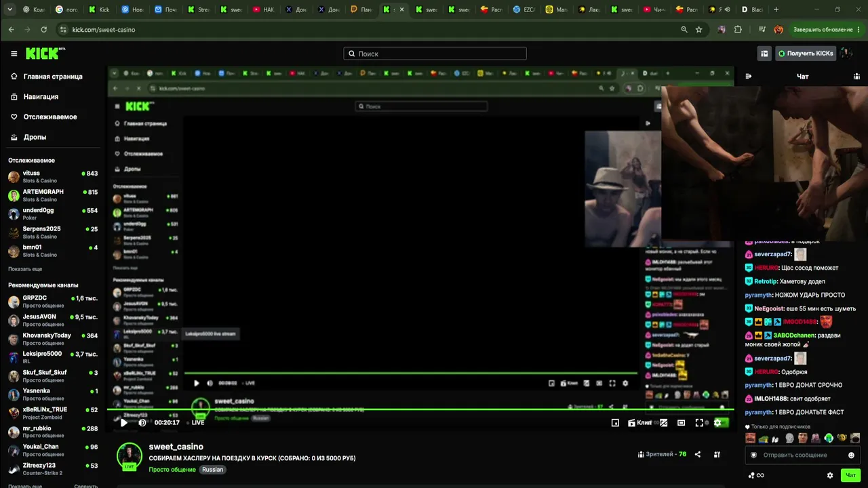This screenshot has height=488, width=868.
Task: Bookmark this page with star icon
Action: click(x=699, y=30)
